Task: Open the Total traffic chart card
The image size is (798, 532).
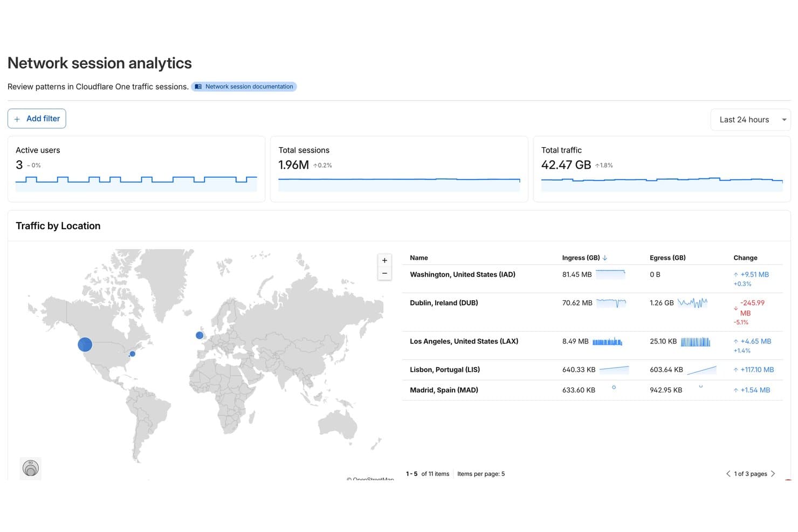Action: tap(662, 169)
